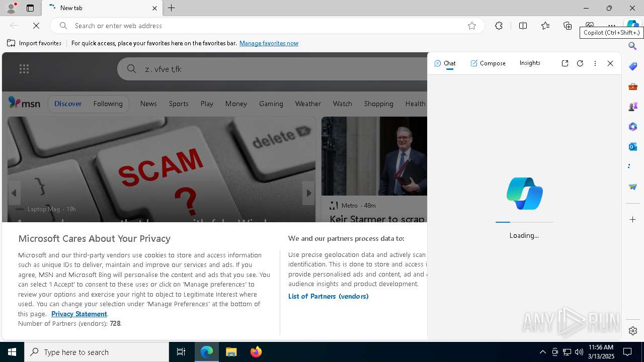This screenshot has width=644, height=362.
Task: Open taskbar volume control
Action: pos(579,352)
